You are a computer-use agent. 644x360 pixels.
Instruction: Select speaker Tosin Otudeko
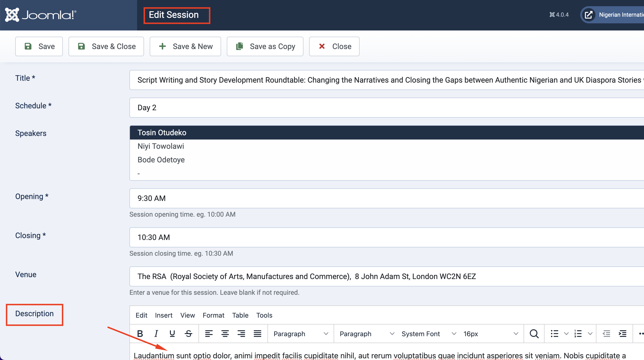[x=387, y=133]
